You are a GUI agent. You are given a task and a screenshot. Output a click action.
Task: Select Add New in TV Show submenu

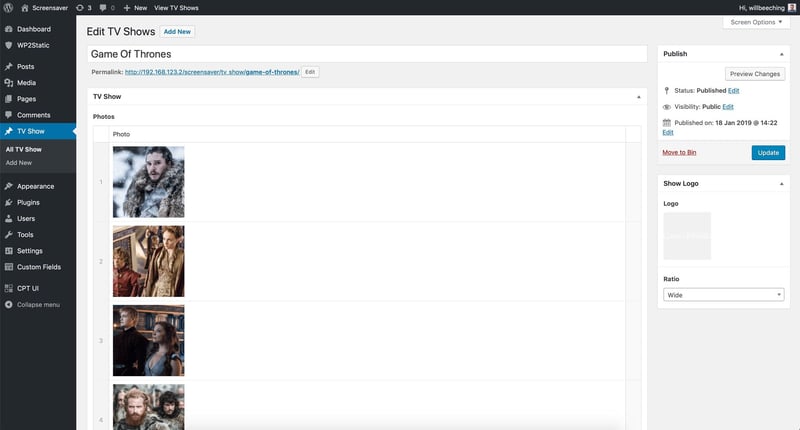click(18, 162)
